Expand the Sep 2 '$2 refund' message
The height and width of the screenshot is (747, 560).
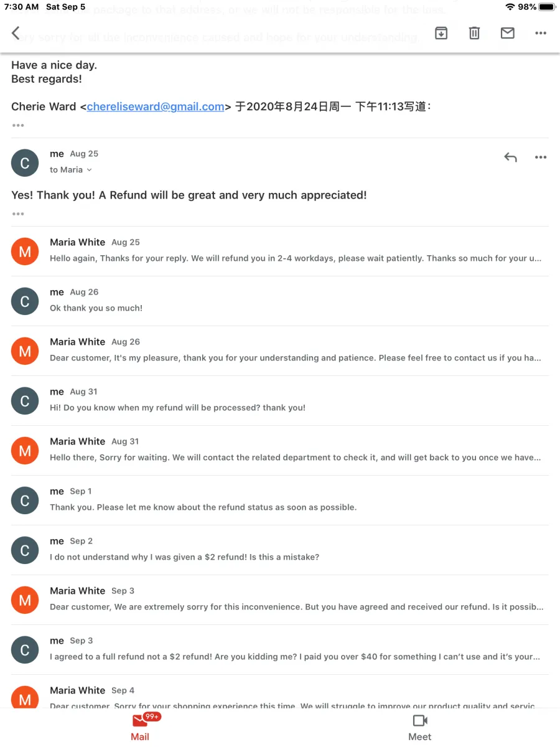pos(280,550)
